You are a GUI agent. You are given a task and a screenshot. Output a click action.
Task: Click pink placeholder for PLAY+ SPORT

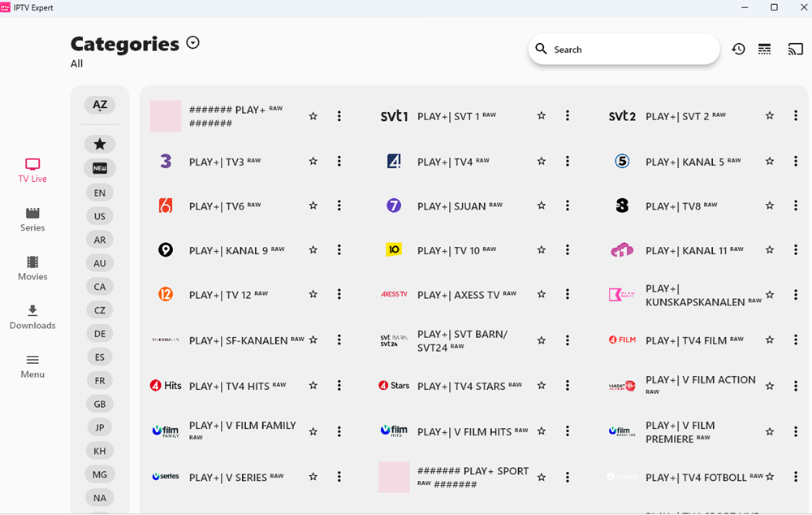(394, 477)
